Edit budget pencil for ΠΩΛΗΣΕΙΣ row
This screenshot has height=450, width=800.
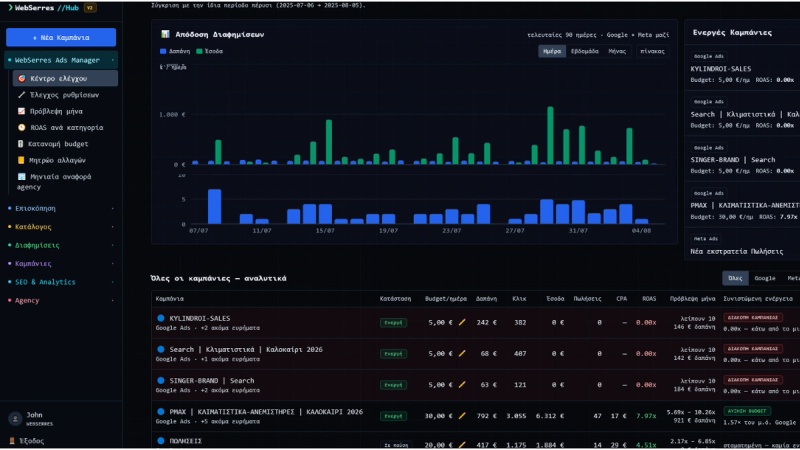tap(462, 444)
